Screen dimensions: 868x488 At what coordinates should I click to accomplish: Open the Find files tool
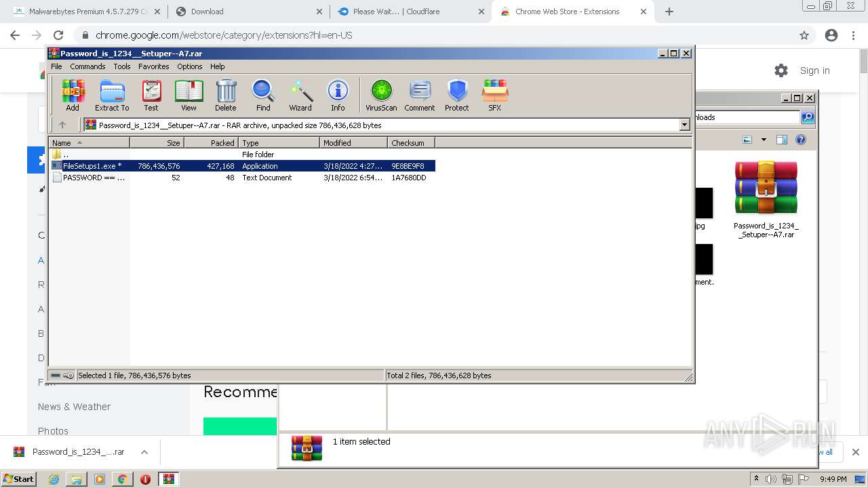tap(263, 95)
